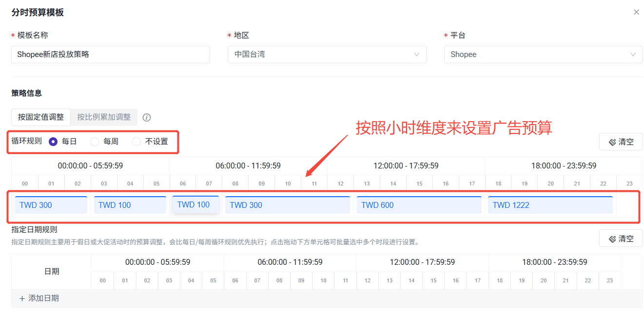644x314 pixels.
Task: Select the 每日 radio option
Action: click(53, 142)
